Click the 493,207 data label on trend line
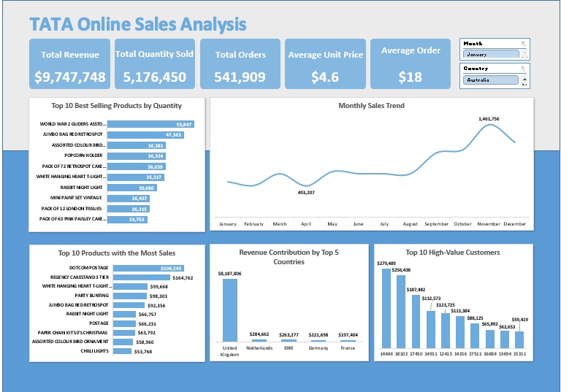Image resolution: width=561 pixels, height=392 pixels. click(306, 193)
